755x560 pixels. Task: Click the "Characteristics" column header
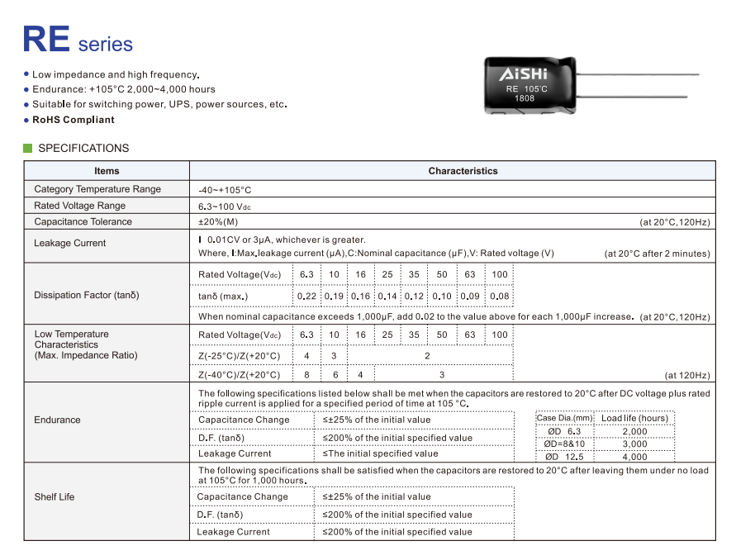click(x=463, y=171)
